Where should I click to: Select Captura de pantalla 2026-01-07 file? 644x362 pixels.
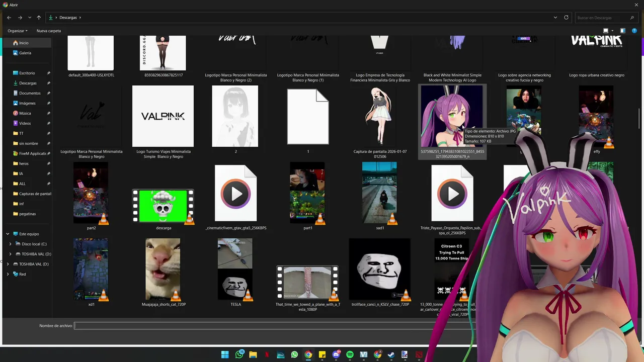380,116
